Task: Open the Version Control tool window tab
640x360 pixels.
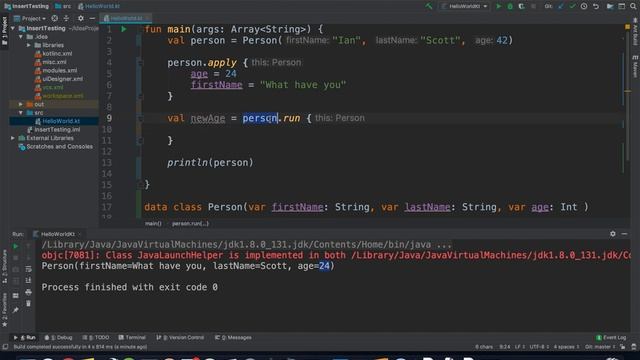Action: point(180,338)
